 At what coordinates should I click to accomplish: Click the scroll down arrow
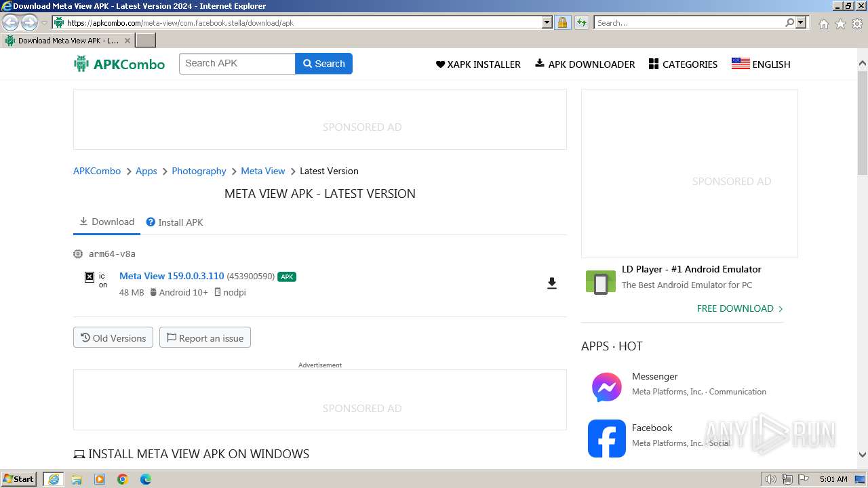point(863,455)
